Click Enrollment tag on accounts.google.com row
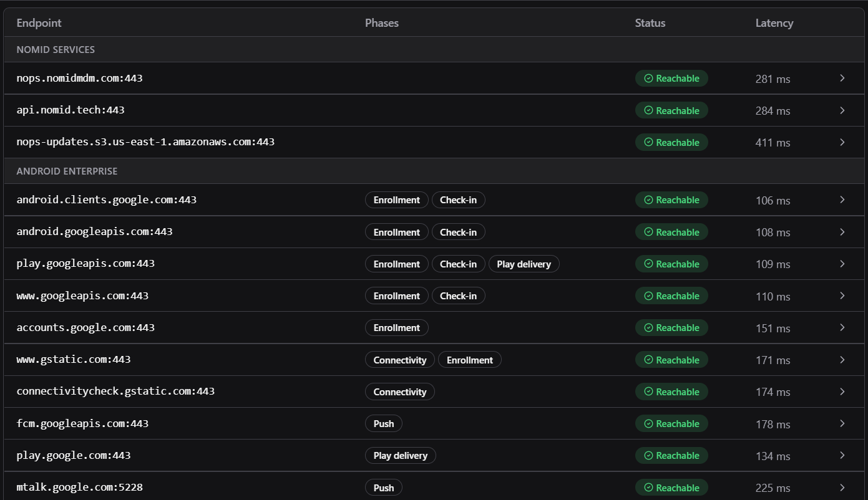 tap(397, 328)
